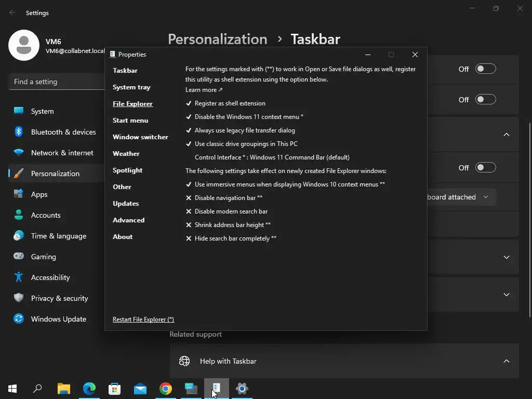Open Weather section in Properties
The image size is (532, 399).
tap(126, 154)
